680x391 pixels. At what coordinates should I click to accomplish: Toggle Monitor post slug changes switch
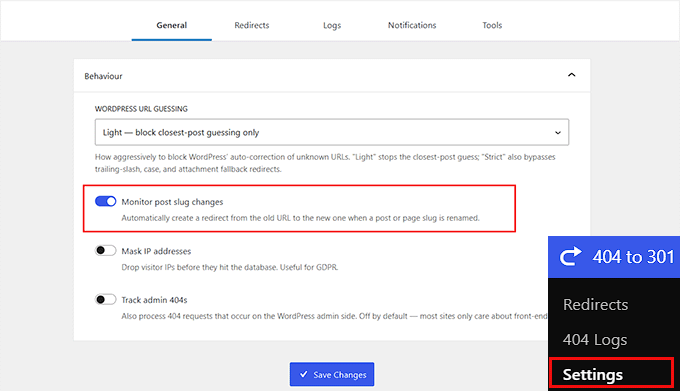pos(105,202)
